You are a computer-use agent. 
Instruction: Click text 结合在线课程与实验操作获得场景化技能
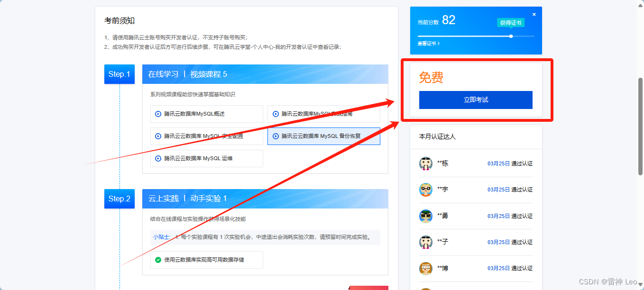click(198, 219)
